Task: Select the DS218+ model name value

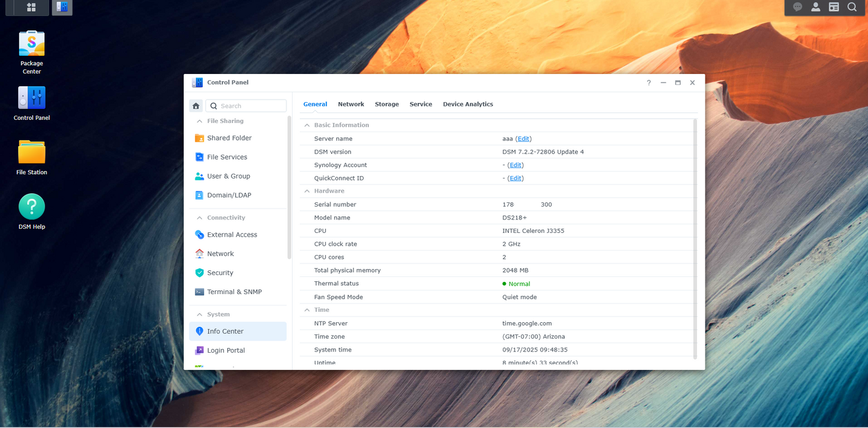Action: [514, 218]
